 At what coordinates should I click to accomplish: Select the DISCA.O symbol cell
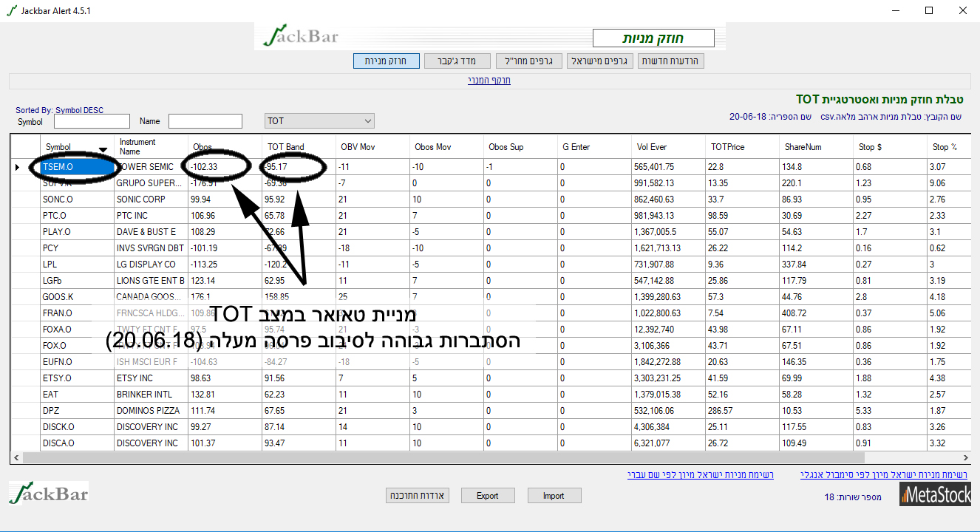(x=77, y=443)
